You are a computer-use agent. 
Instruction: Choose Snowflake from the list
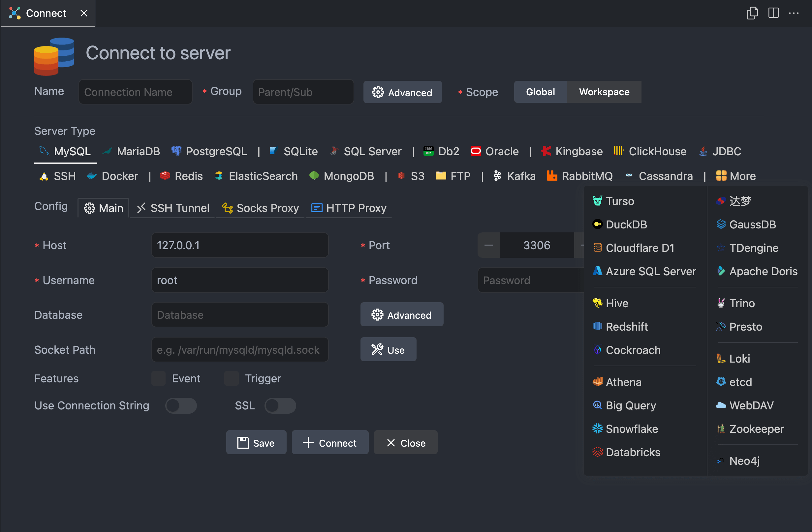tap(625, 429)
